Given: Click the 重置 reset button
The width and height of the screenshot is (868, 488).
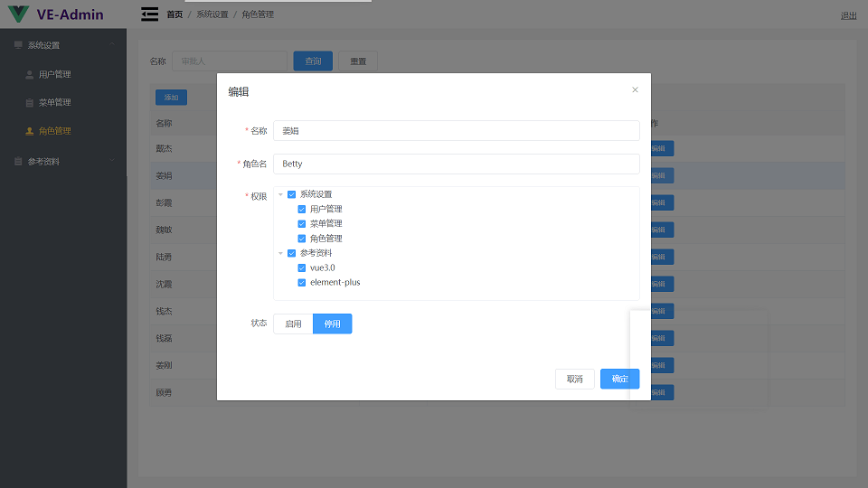Looking at the screenshot, I should [x=358, y=61].
